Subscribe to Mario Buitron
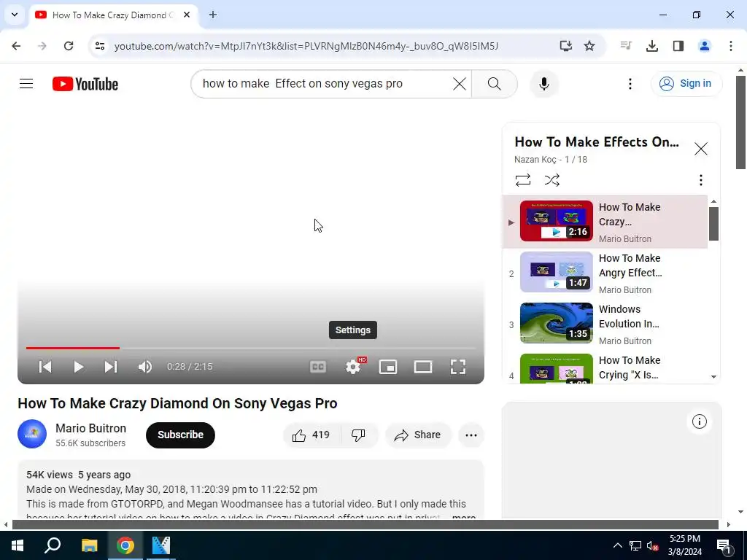Screen dimensions: 747x560 (x=181, y=435)
